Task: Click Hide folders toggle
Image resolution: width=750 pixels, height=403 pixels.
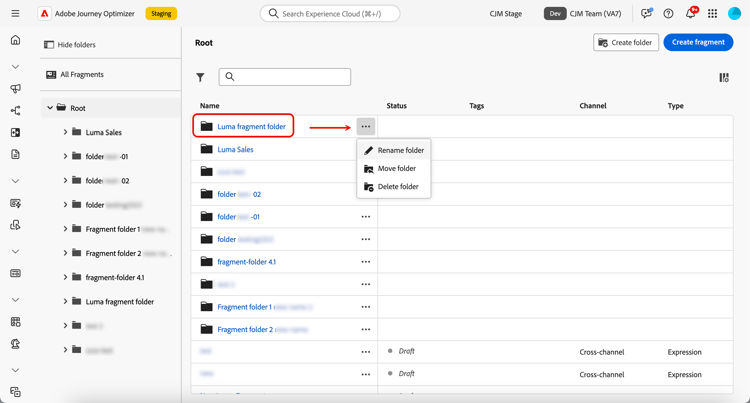Action: (70, 44)
